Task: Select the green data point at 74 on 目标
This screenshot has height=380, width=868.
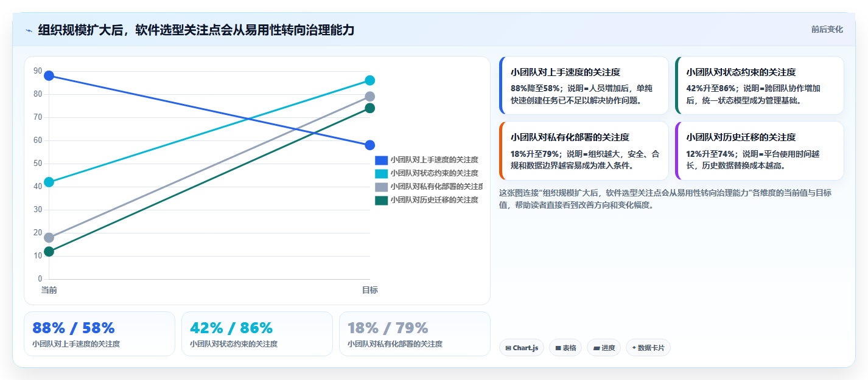Action: [x=369, y=108]
